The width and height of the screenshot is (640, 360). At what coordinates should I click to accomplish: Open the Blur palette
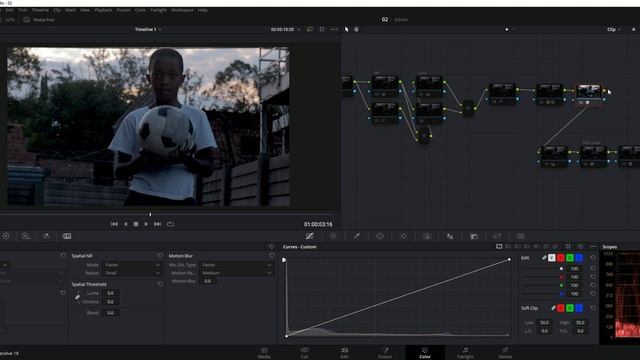click(450, 236)
